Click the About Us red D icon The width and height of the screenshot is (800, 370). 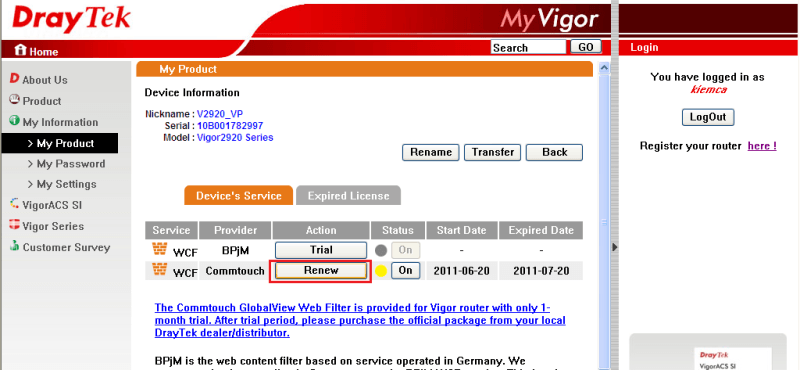14,79
